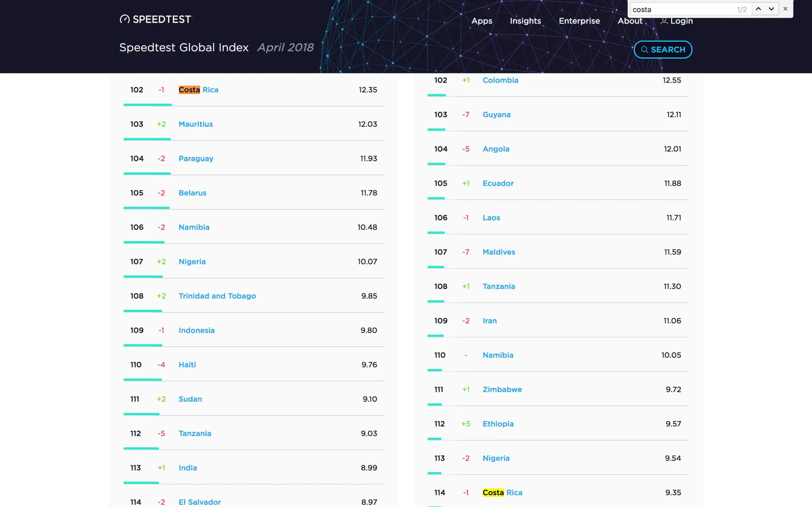
Task: Select Costa Rica rank 102 link
Action: [198, 89]
